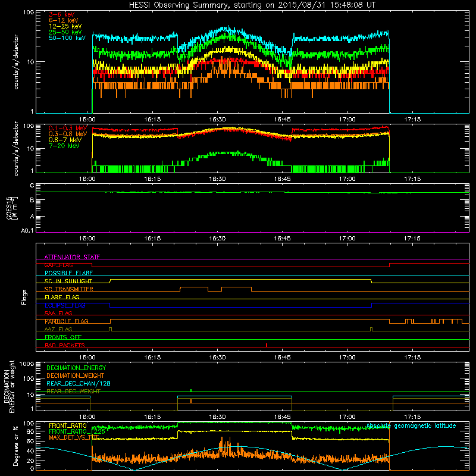This screenshot has width=476, height=476.
Task: Click the 16:30 tick label under the top panel
Action: point(217,120)
